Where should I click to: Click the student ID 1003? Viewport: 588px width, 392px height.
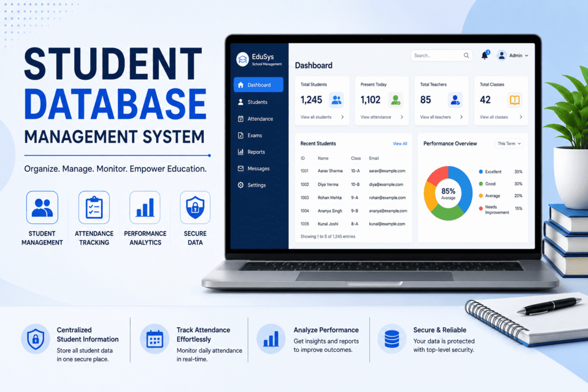(x=304, y=197)
